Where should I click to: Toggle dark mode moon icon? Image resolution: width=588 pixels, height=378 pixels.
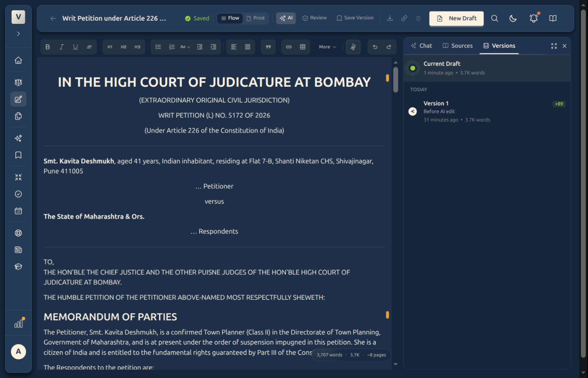pos(513,18)
